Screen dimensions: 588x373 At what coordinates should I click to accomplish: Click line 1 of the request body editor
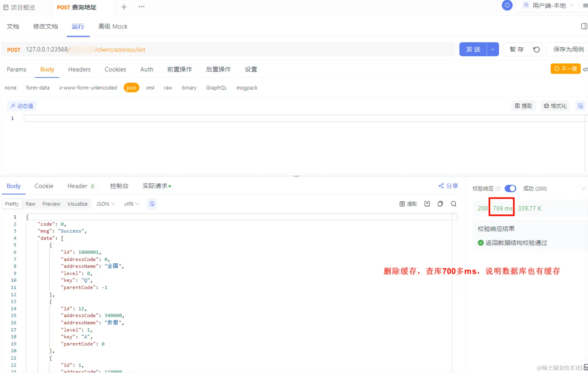click(x=304, y=118)
